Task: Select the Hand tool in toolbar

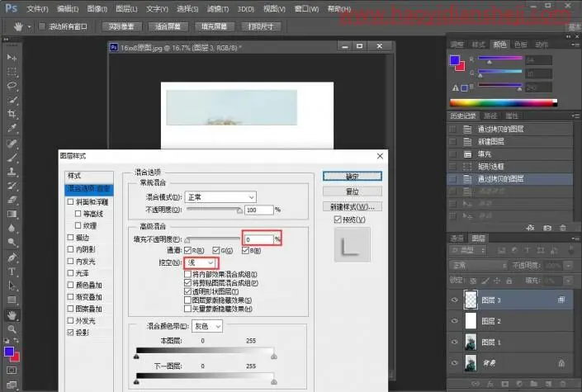Action: [12, 315]
